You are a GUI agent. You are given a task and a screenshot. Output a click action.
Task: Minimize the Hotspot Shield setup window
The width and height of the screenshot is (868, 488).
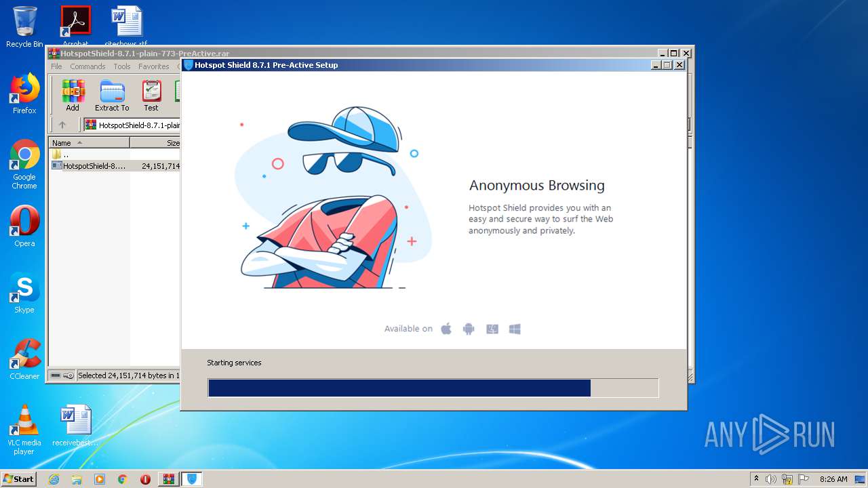[x=656, y=65]
